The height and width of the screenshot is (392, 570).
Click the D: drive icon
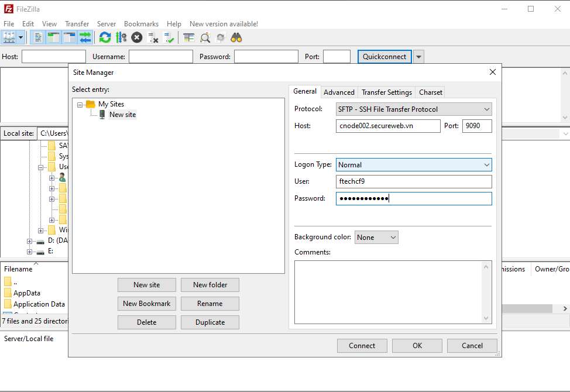coord(40,241)
